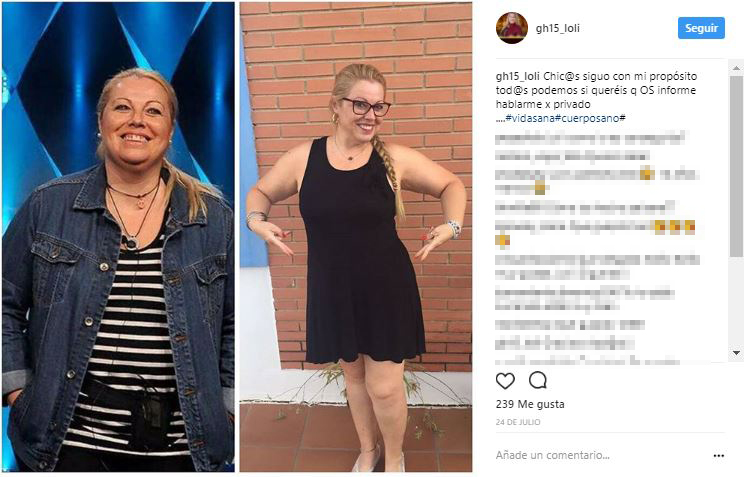Open the gh15_loli username beside the avatar
The image size is (744, 477).
558,28
